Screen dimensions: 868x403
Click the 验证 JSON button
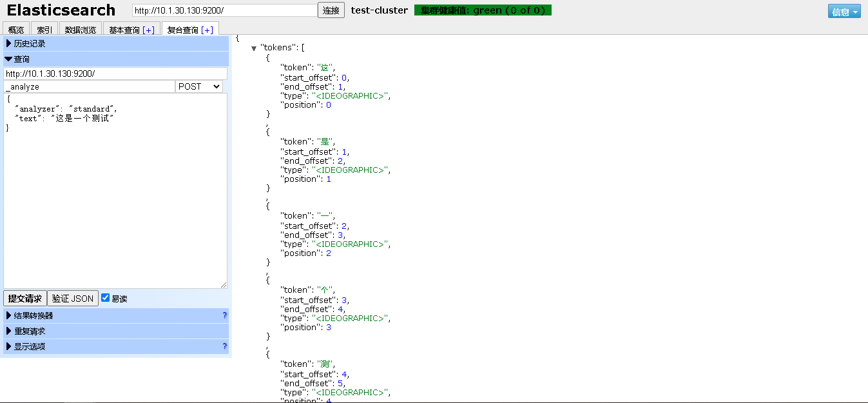[x=73, y=299]
